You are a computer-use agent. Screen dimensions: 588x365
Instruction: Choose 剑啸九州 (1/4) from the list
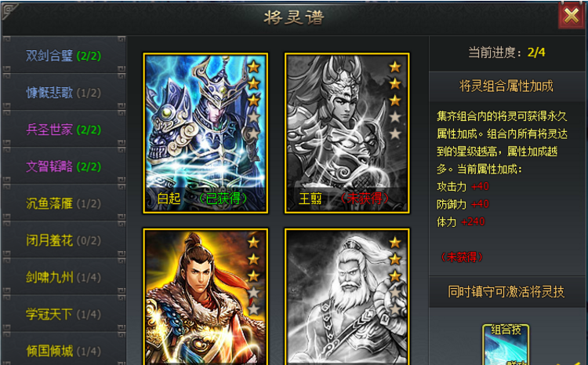64,277
